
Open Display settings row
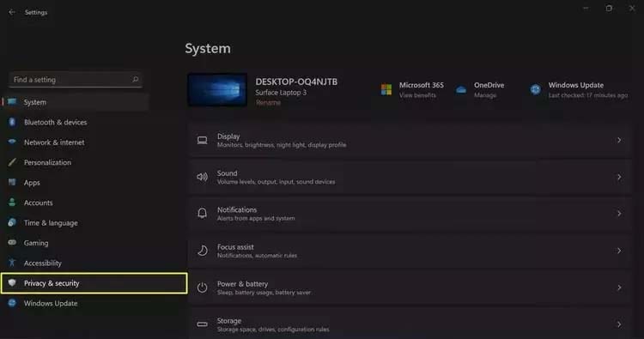[x=409, y=141]
